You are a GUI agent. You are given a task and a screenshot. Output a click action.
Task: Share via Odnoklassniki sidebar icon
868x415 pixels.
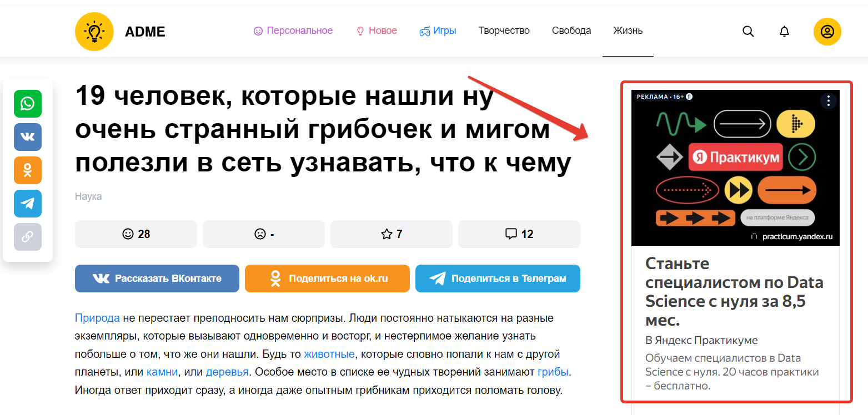28,170
